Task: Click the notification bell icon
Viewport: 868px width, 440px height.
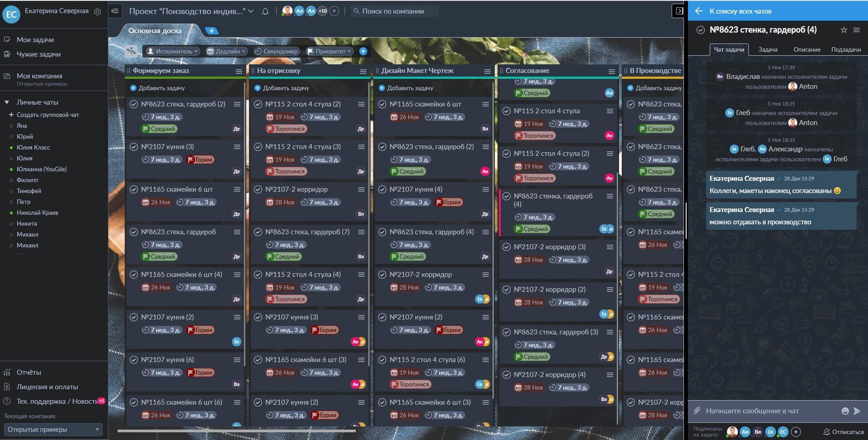Action: point(265,11)
